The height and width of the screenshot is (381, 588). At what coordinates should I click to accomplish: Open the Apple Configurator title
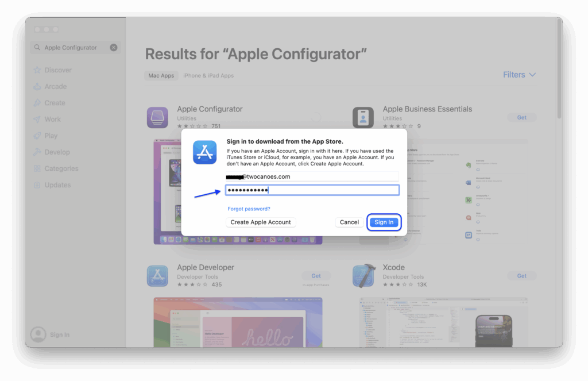[x=210, y=109]
